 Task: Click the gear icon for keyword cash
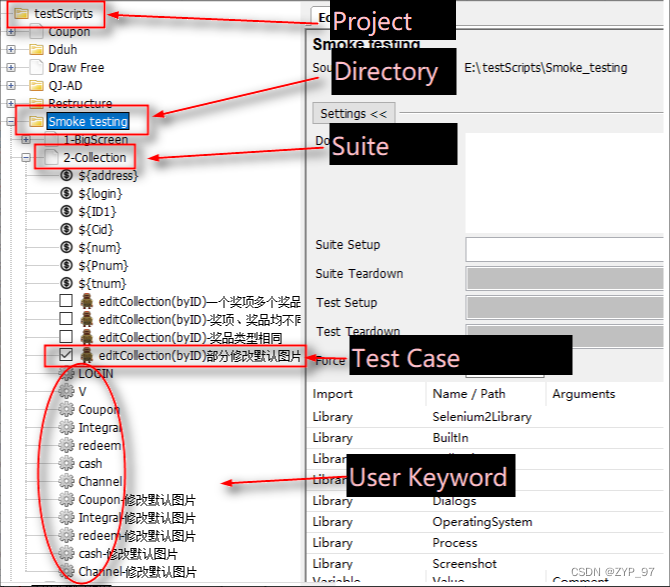[x=66, y=463]
